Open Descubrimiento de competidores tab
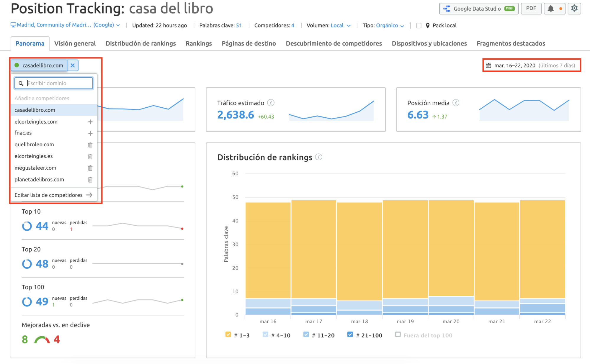Image resolution: width=590 pixels, height=364 pixels. 334,43
